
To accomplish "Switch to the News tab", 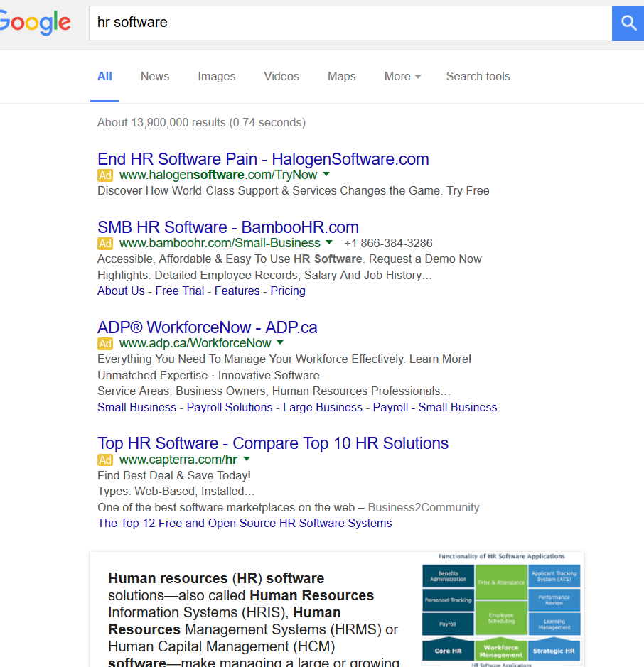I will click(155, 77).
